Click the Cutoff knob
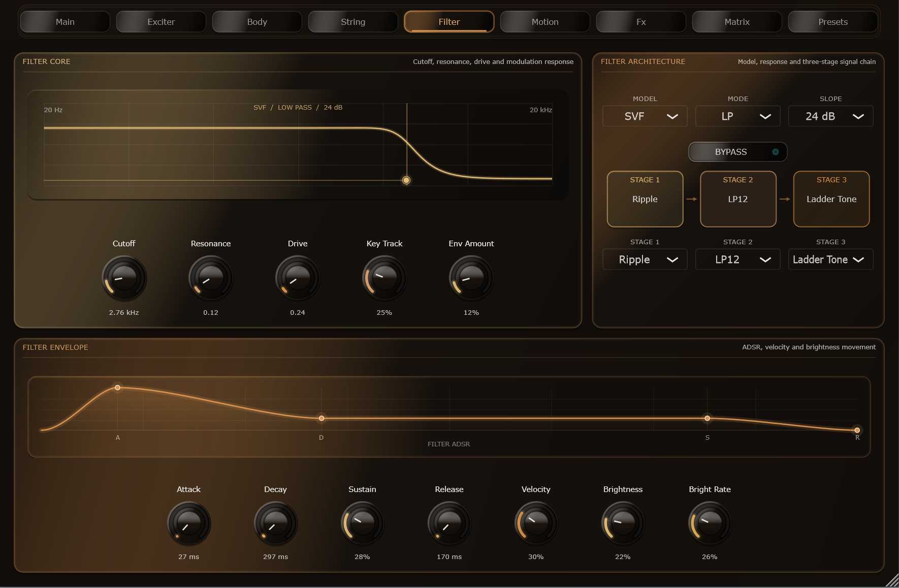 124,278
